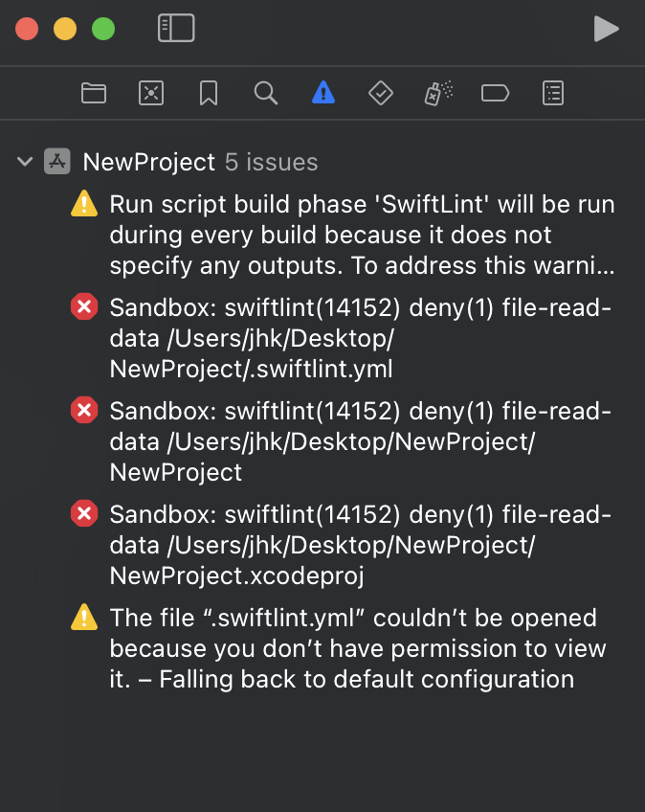Show the Find navigator
The image size is (645, 812).
click(266, 93)
